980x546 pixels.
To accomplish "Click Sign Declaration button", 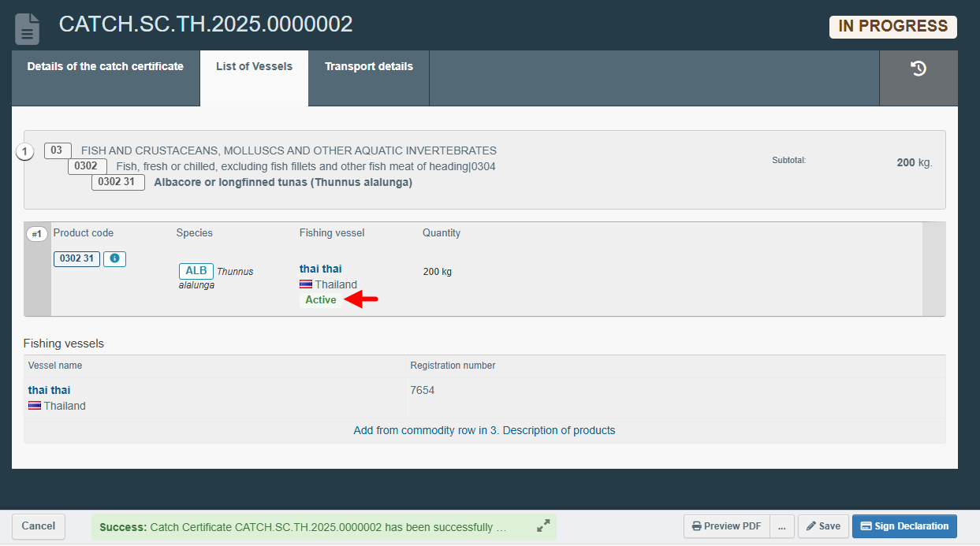I will pyautogui.click(x=904, y=526).
